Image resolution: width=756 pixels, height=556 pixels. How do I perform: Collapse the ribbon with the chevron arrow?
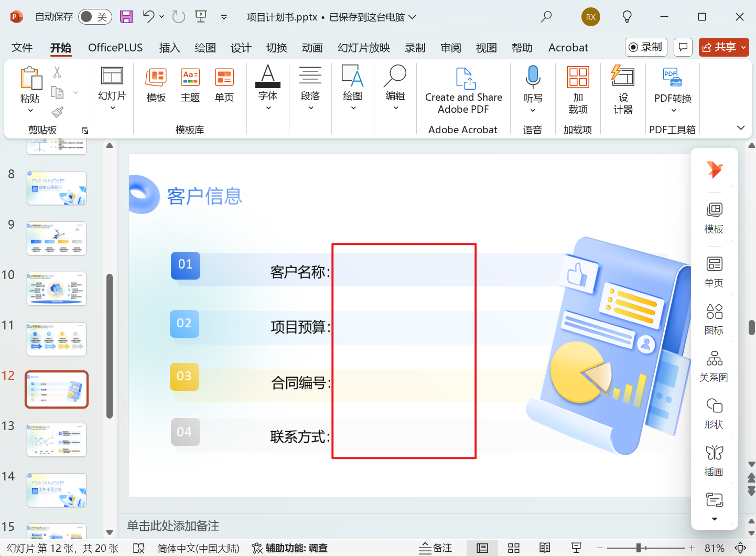740,127
